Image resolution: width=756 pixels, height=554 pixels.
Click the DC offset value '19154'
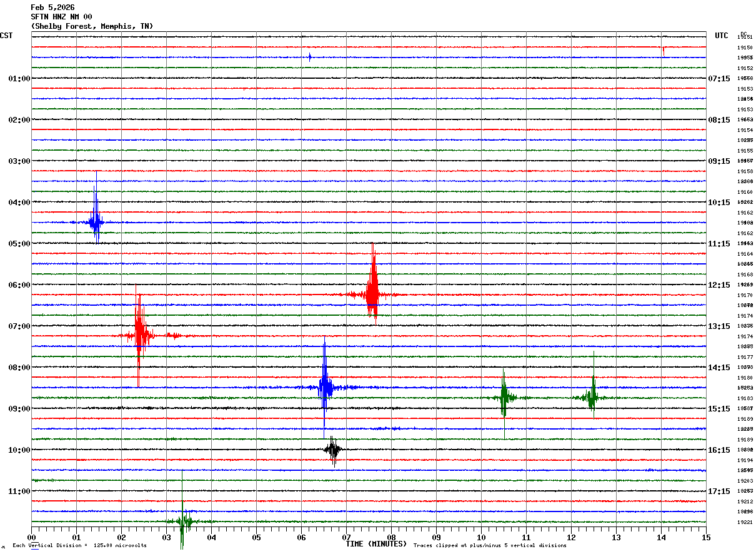click(x=745, y=130)
